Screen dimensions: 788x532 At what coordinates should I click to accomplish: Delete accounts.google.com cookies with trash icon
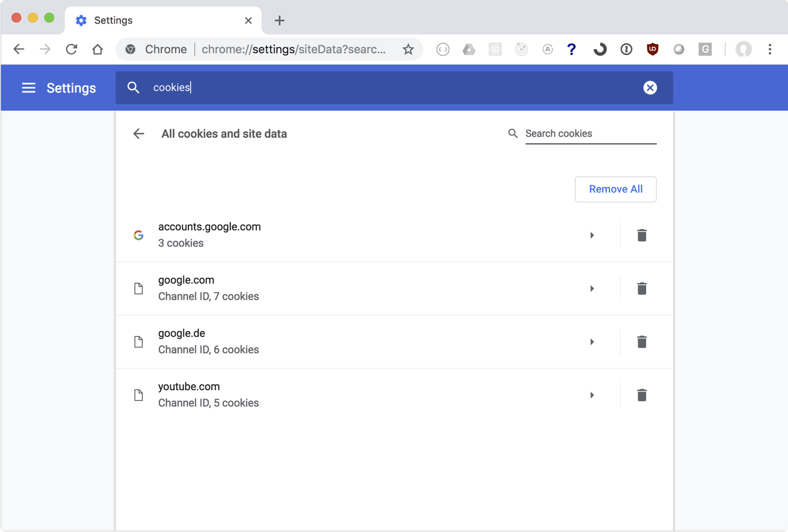pos(642,235)
